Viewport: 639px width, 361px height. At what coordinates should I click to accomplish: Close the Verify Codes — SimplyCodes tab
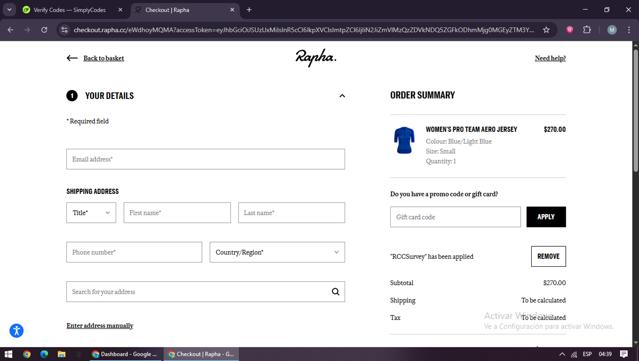[120, 10]
